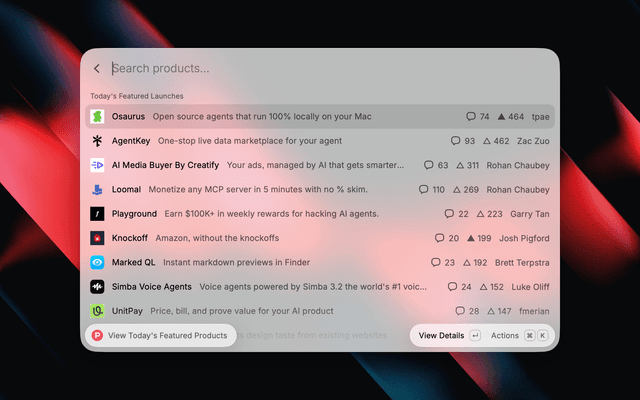Click maker name Luke Oliff

[x=530, y=287]
